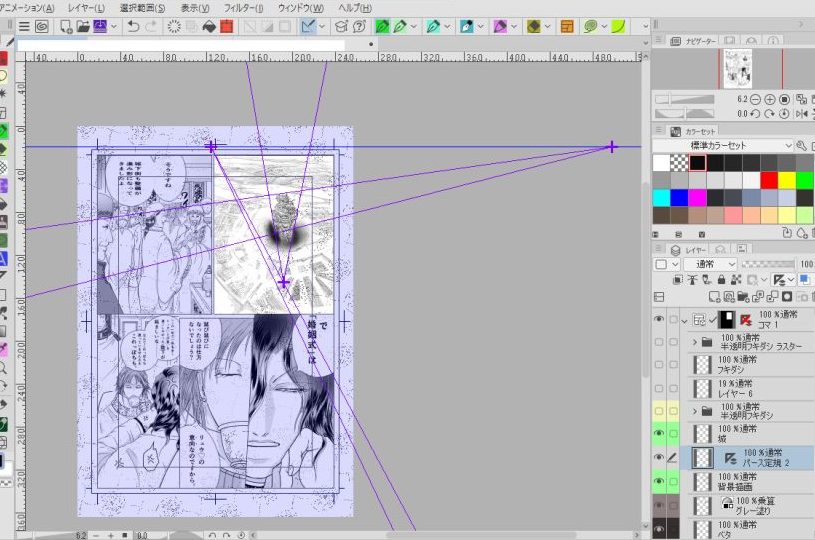The image size is (815, 540).
Task: Click the rotate left icon in Navigator
Action: point(755,114)
